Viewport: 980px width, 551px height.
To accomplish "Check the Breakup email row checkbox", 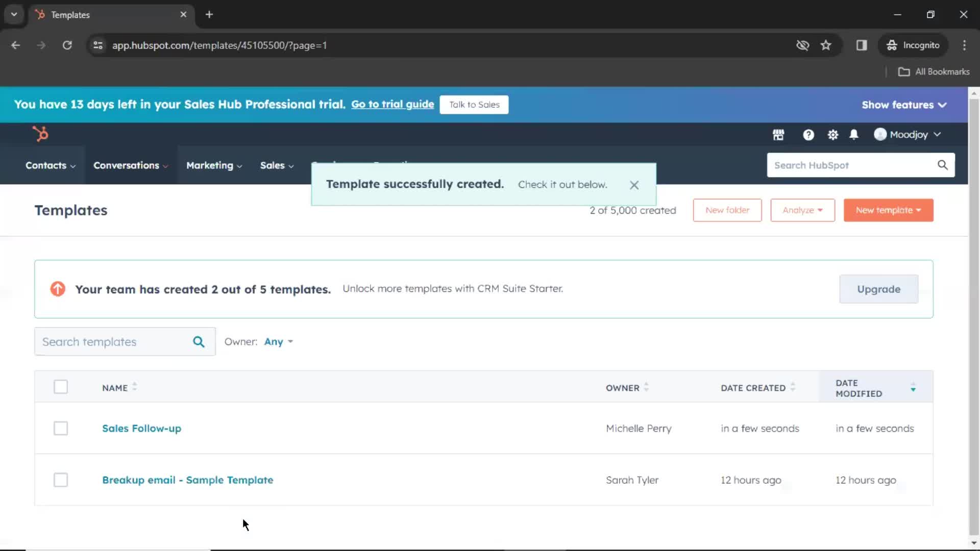I will (61, 480).
